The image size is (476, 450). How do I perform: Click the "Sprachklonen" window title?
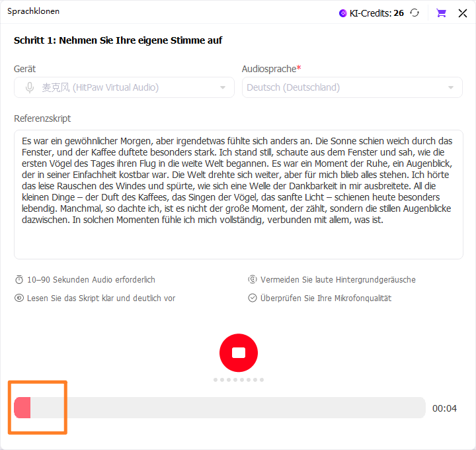coord(34,11)
